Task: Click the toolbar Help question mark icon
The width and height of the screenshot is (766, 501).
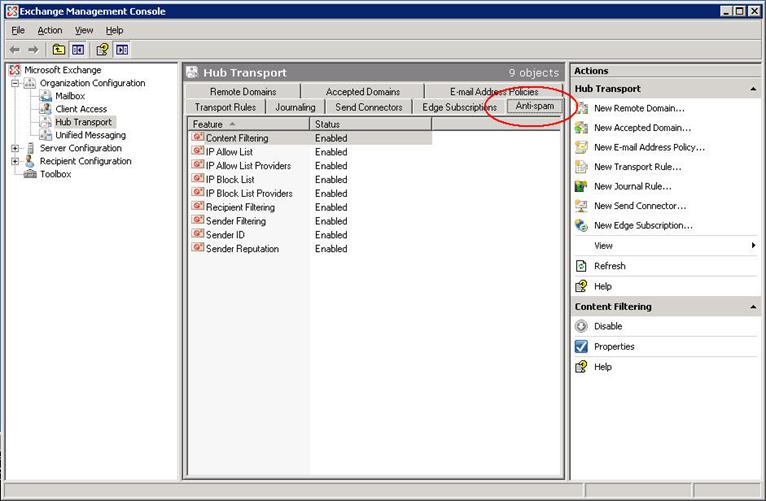Action: pos(102,49)
